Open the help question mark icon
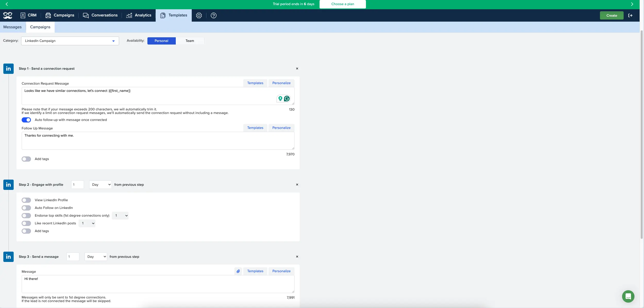Screen dimensions: 644x308 pos(213,15)
